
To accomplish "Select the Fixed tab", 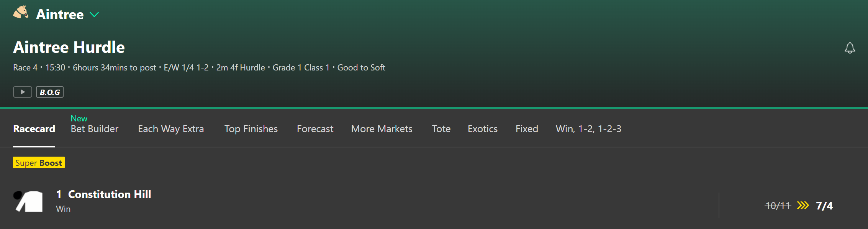I will point(527,129).
